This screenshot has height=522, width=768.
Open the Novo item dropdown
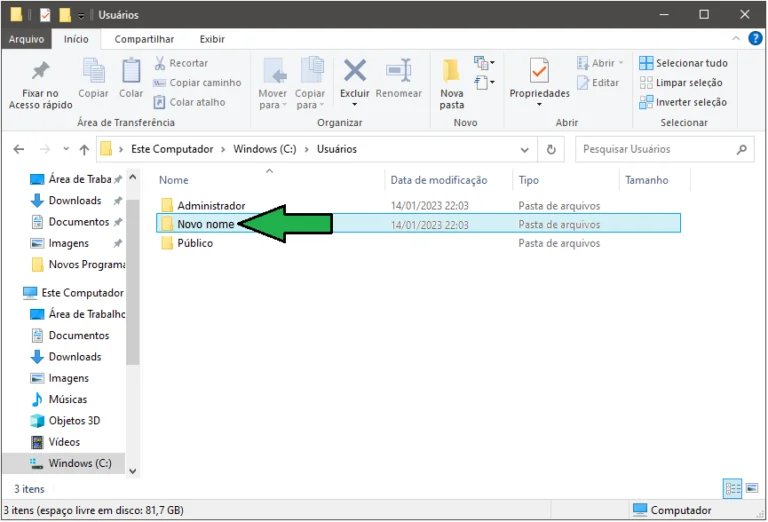pos(484,63)
